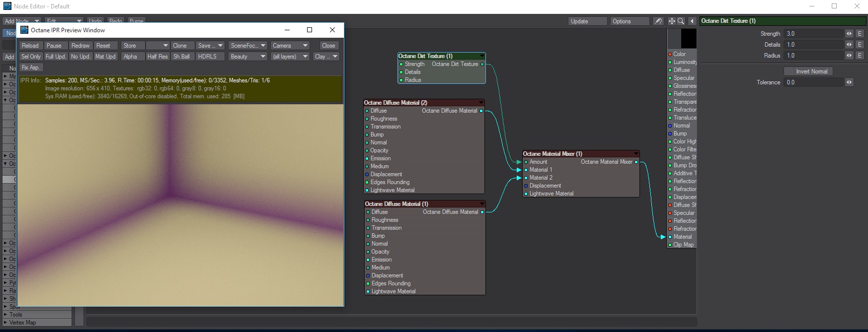Collapse the Octane Material Mixer (1) node arrow
Image resolution: width=868 pixels, height=332 pixels.
point(636,154)
